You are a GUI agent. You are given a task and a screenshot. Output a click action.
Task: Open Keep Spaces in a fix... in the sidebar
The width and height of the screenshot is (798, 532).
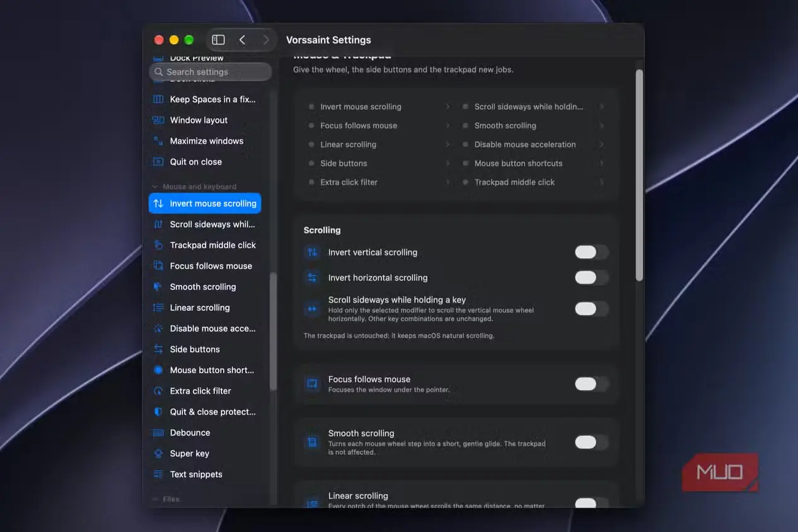click(x=205, y=99)
